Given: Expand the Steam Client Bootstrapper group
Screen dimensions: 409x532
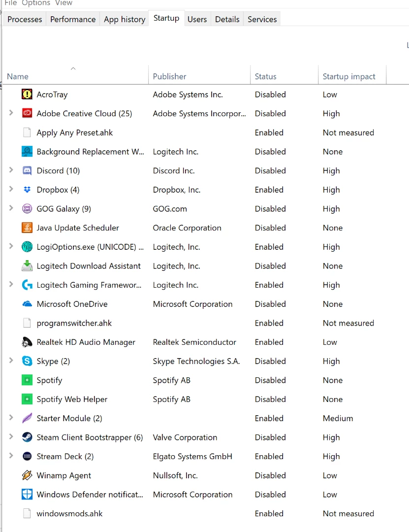Looking at the screenshot, I should [11, 436].
